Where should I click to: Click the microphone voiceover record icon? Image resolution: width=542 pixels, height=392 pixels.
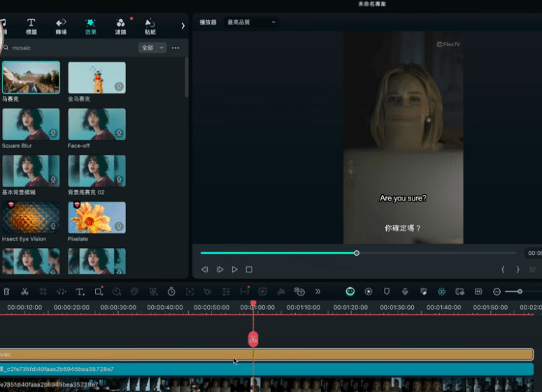coord(405,291)
